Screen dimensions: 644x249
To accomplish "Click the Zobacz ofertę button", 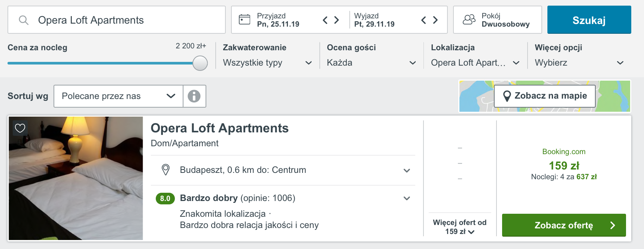I will point(564,225).
